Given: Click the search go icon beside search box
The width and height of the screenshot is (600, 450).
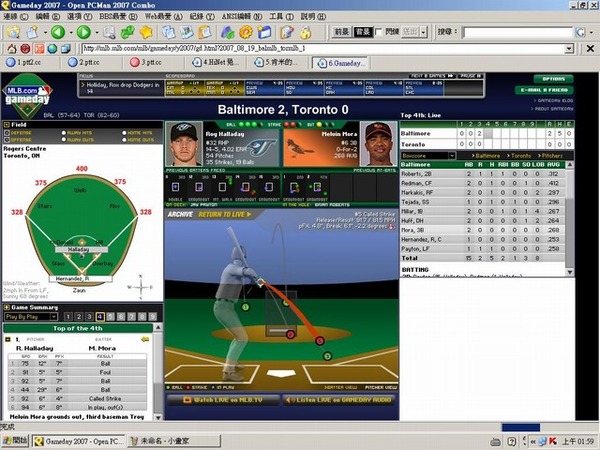Looking at the screenshot, I should click(x=581, y=32).
